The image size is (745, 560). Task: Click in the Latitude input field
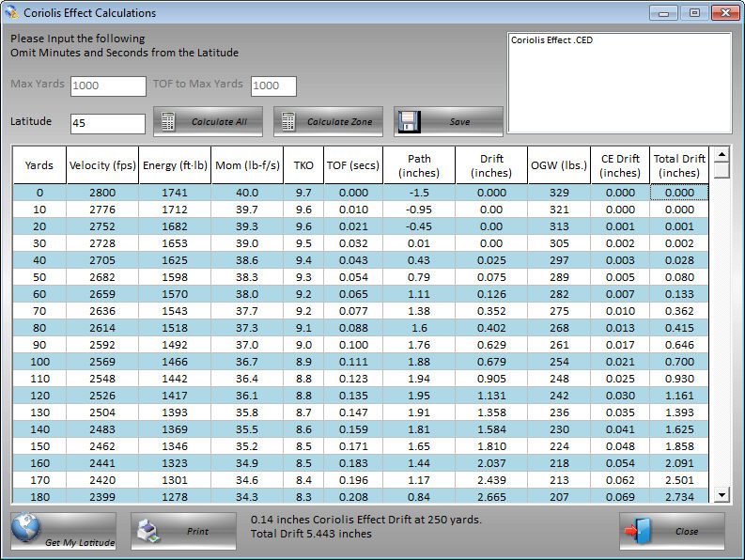pos(107,123)
